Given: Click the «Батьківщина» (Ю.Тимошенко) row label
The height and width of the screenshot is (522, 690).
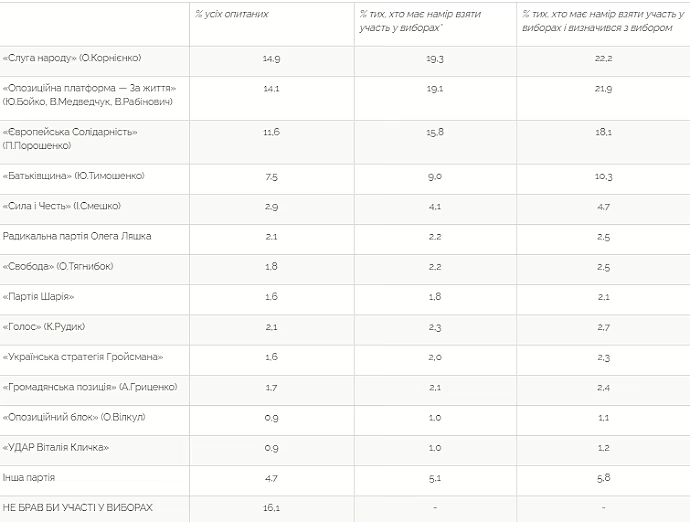Looking at the screenshot, I should pyautogui.click(x=74, y=176).
